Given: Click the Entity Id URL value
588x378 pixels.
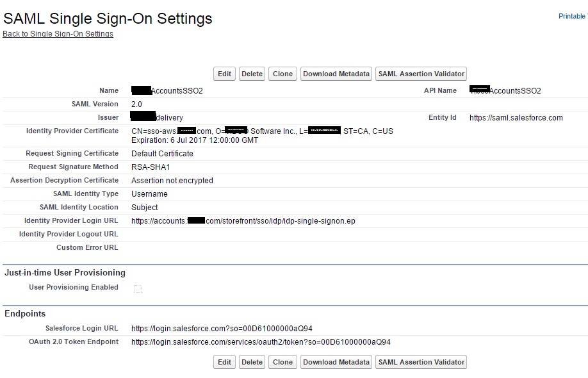Looking at the screenshot, I should pyautogui.click(x=516, y=118).
